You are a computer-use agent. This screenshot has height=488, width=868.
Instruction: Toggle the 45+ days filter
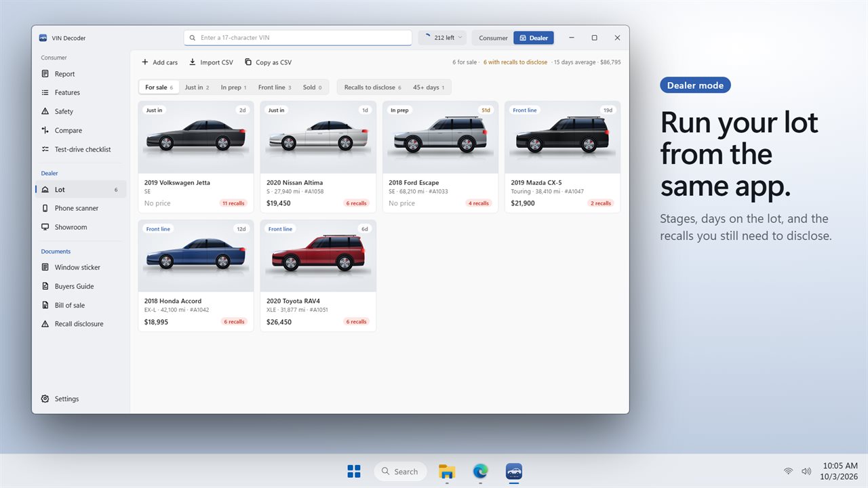pos(429,87)
